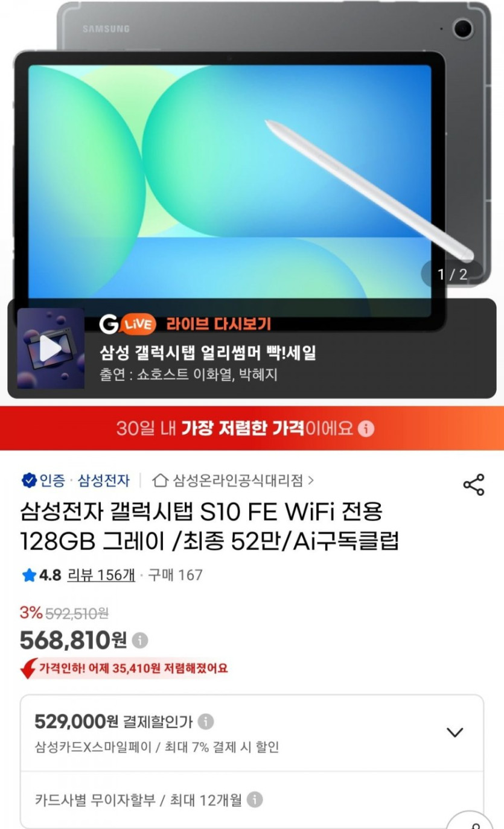Tap the home icon before 삼성온라인공식대리점
This screenshot has height=829, width=504.
tap(160, 481)
